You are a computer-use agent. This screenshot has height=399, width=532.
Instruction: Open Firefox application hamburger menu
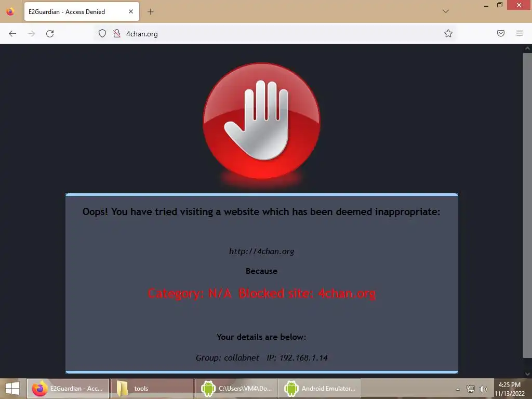pos(520,33)
